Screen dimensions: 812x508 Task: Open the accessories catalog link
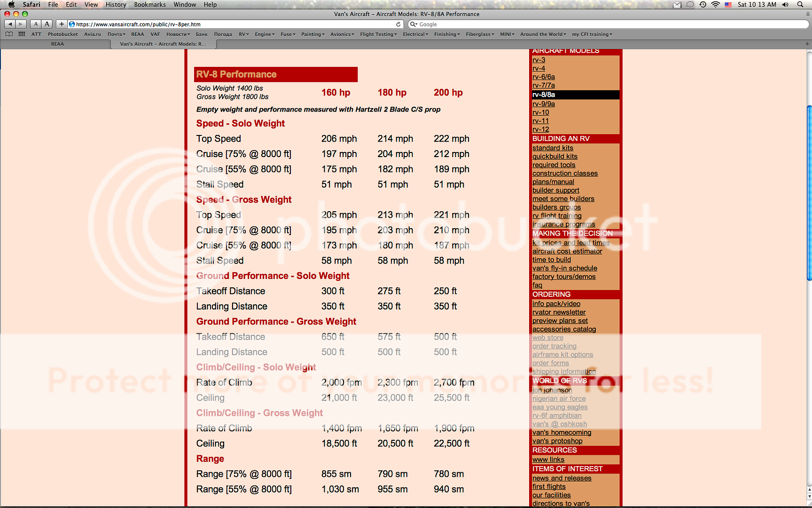(564, 329)
